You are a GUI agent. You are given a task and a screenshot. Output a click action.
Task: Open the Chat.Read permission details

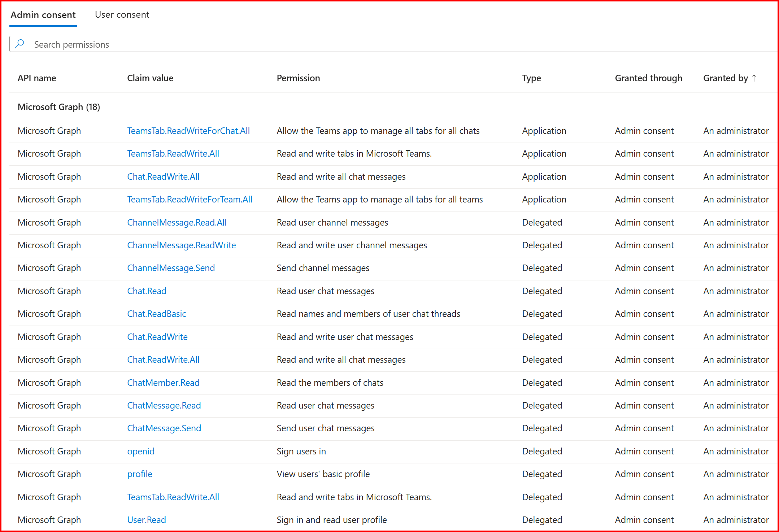pyautogui.click(x=147, y=291)
